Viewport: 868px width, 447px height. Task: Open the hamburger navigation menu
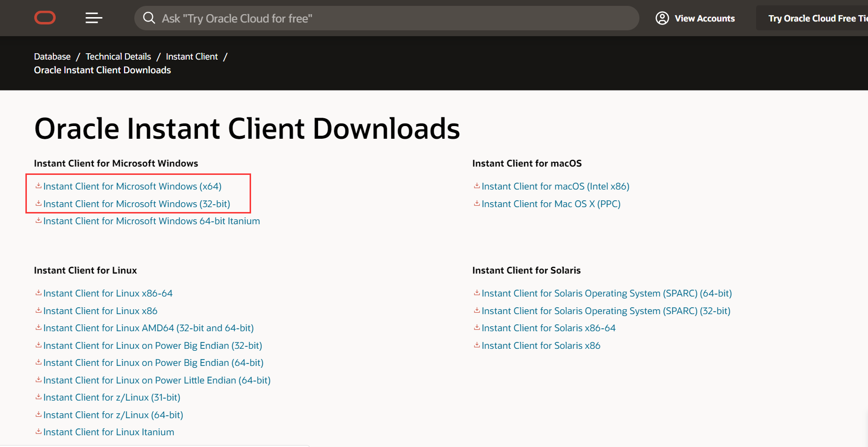coord(93,18)
